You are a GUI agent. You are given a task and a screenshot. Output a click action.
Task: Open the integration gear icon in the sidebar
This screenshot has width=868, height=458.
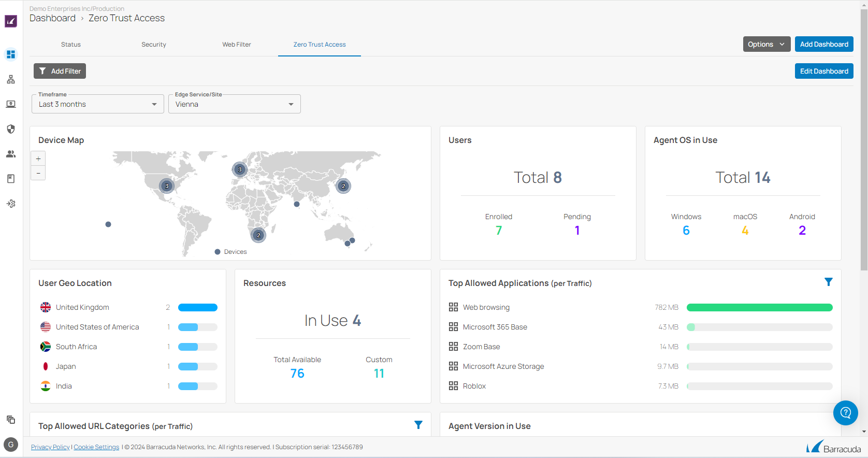tap(11, 204)
